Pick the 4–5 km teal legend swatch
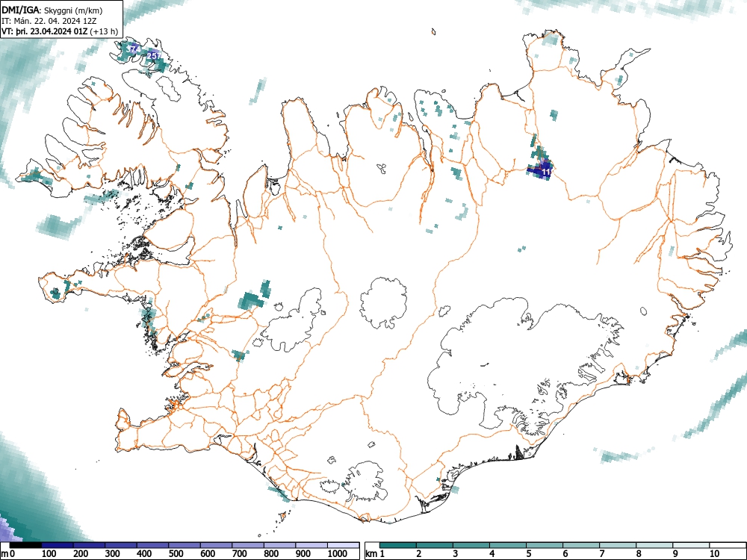Screen dimensions: 747x560 (x=508, y=545)
